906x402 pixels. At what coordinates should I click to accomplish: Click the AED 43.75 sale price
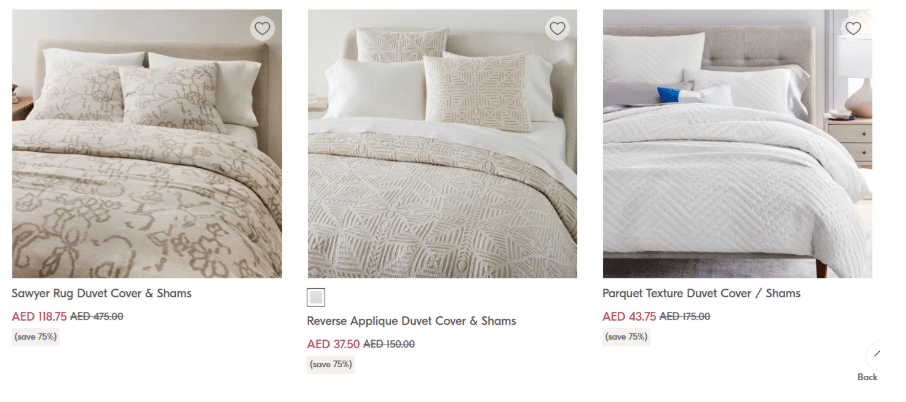(x=629, y=316)
